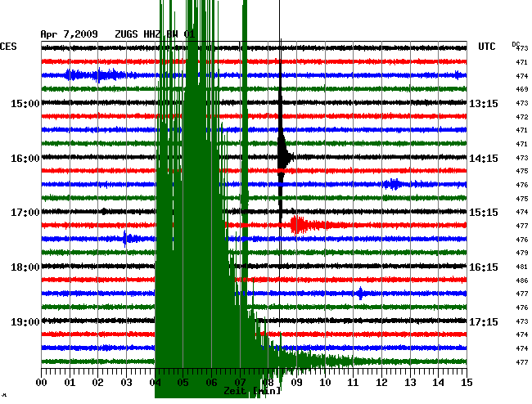Screen dimensions: 532x404
Task: Click minute tick label "12"
Action: [x=381, y=383]
